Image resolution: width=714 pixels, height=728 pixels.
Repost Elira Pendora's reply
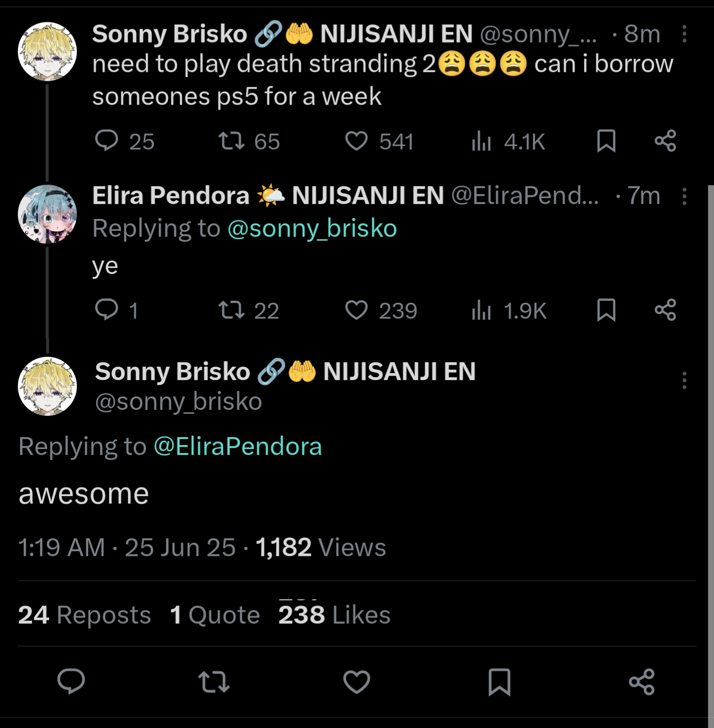[232, 310]
